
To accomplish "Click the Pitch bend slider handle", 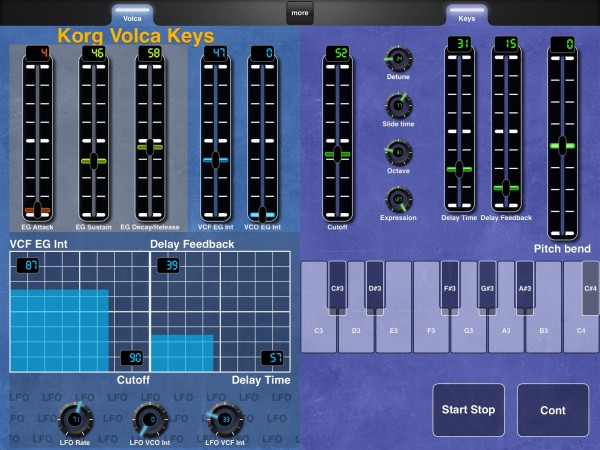I will pos(562,146).
